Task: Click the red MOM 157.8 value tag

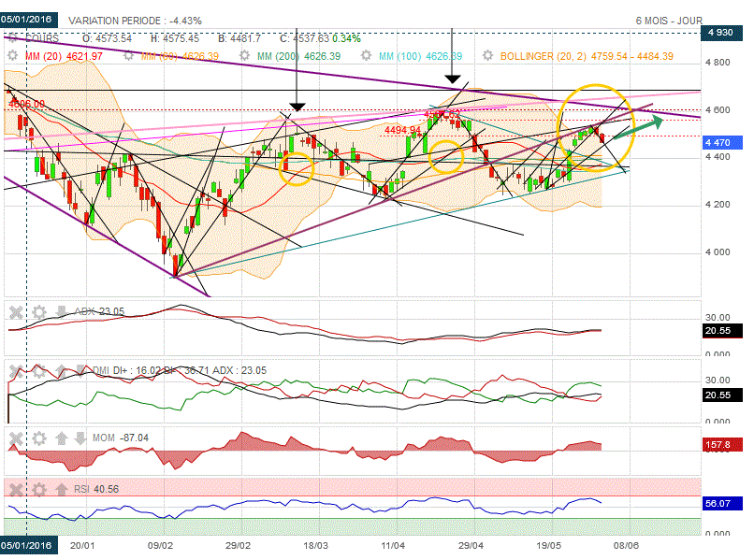Action: (721, 445)
